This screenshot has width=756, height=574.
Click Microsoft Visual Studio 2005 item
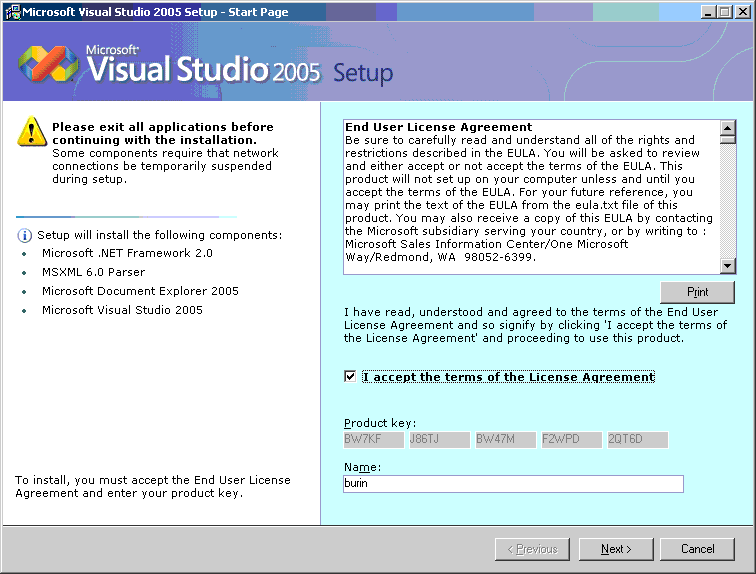pyautogui.click(x=122, y=310)
